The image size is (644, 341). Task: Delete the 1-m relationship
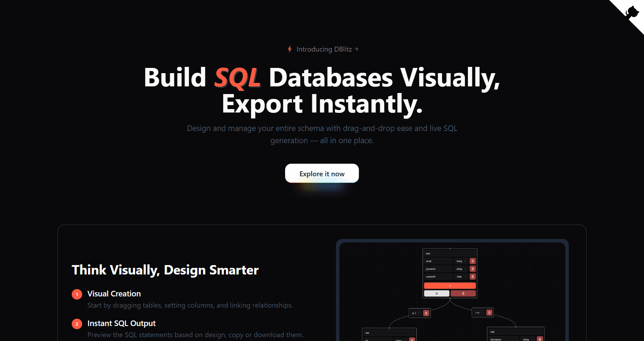click(489, 313)
